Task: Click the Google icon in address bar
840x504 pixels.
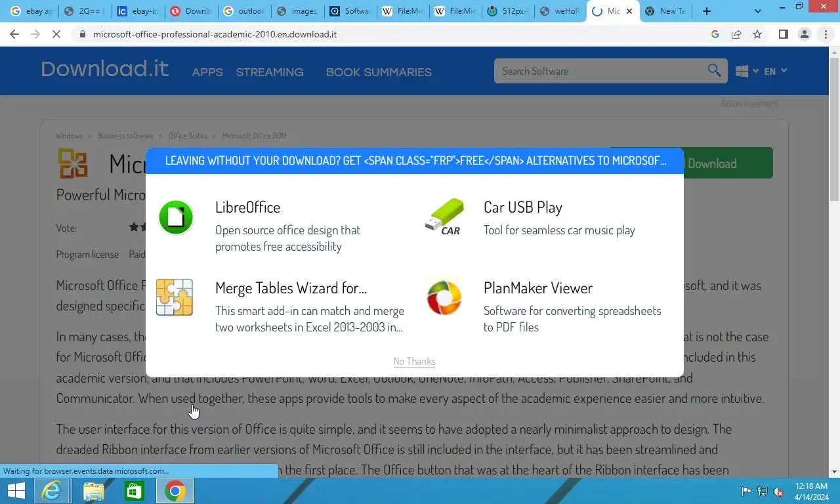Action: [x=715, y=34]
